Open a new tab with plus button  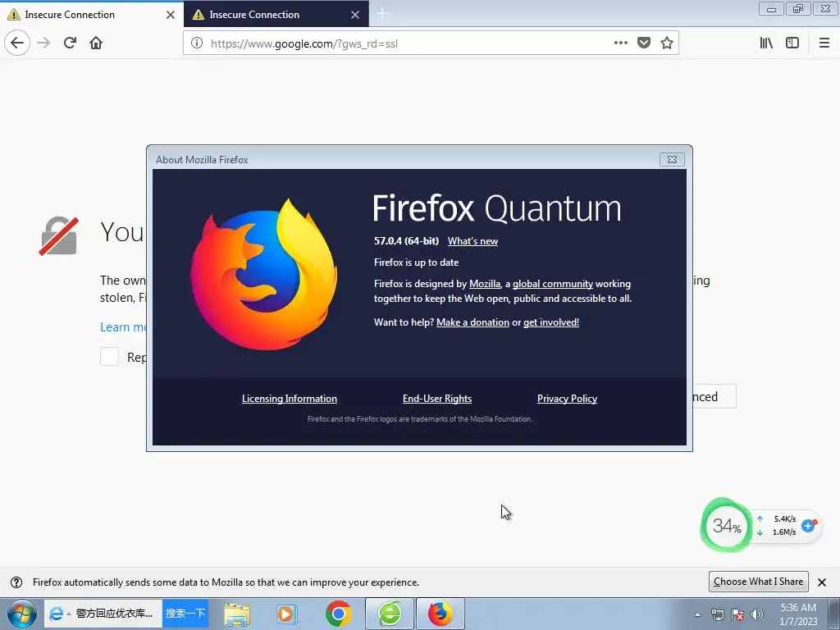[x=382, y=14]
